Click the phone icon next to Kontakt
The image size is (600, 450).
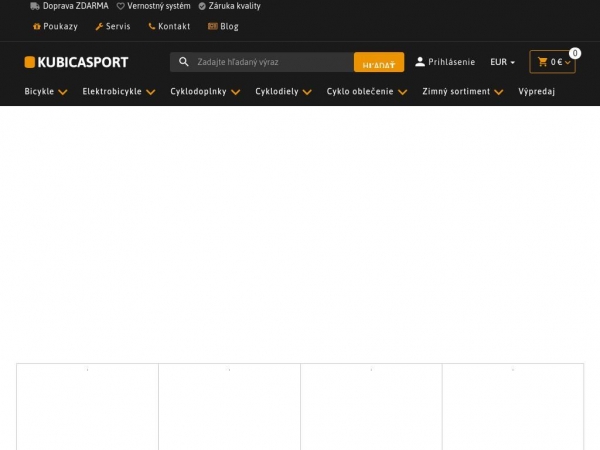tap(152, 26)
